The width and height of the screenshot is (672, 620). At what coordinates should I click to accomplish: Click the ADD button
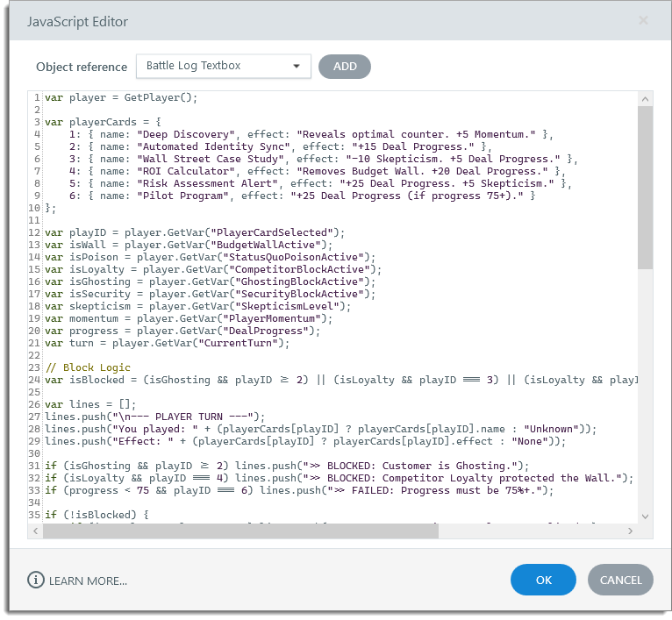click(x=345, y=67)
